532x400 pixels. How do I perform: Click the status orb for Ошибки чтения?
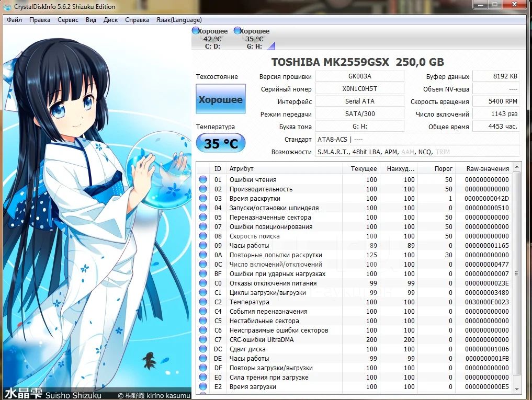pos(203,179)
